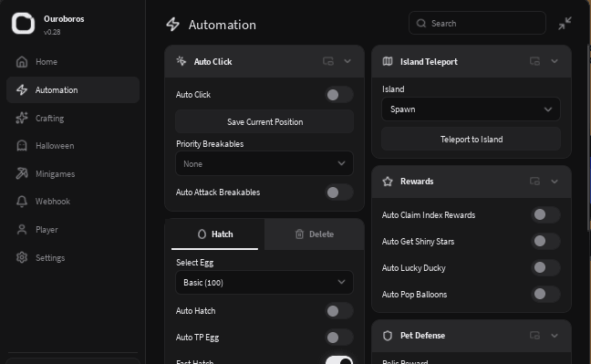Toggle Auto Attack Breakables on

click(339, 192)
